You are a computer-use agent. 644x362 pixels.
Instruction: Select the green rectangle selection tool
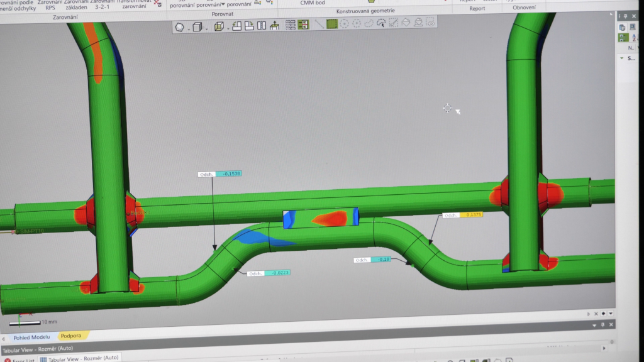[331, 24]
